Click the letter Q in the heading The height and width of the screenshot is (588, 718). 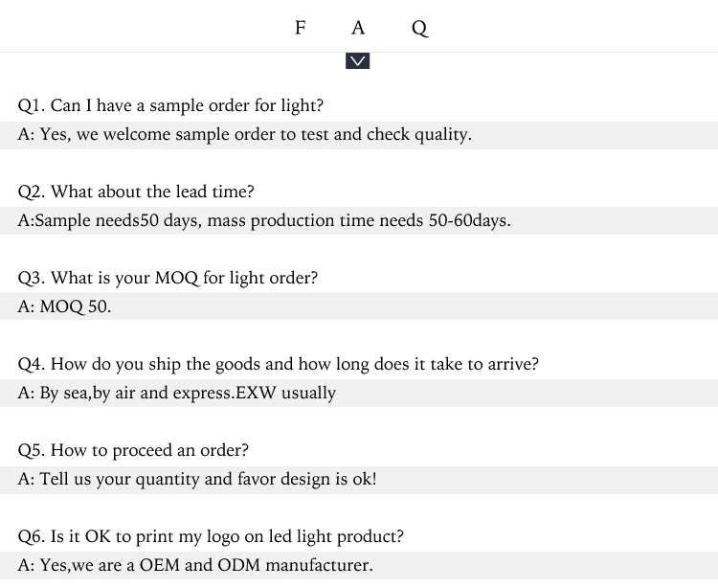coord(419,29)
